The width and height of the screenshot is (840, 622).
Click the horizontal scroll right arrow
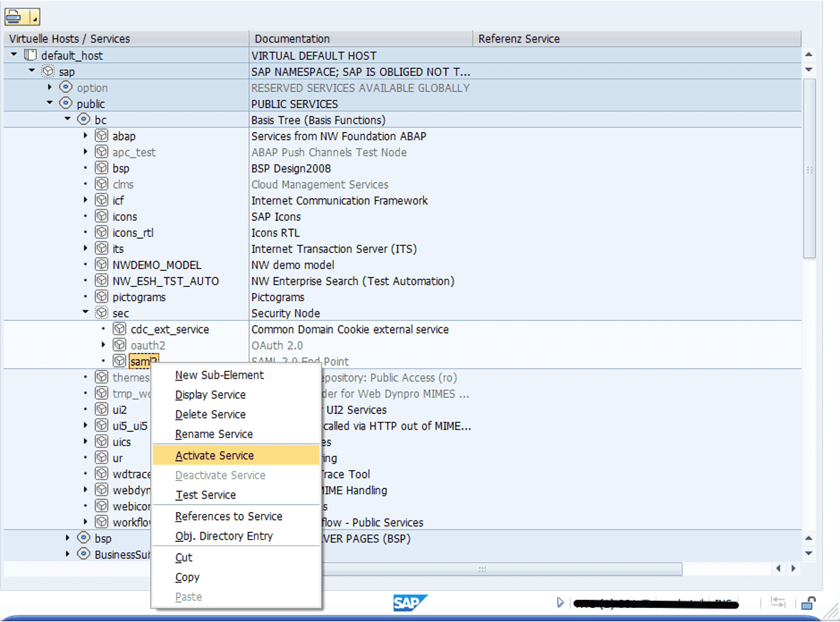pyautogui.click(x=793, y=569)
